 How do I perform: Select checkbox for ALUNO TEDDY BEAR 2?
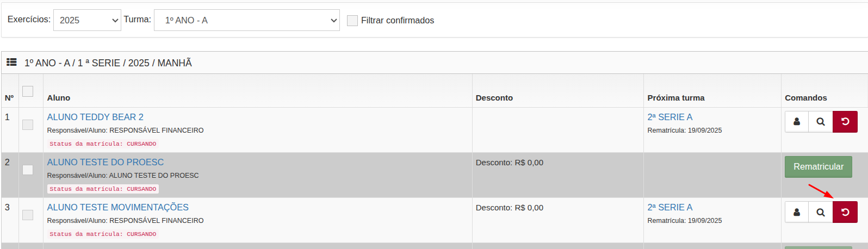[x=28, y=125]
